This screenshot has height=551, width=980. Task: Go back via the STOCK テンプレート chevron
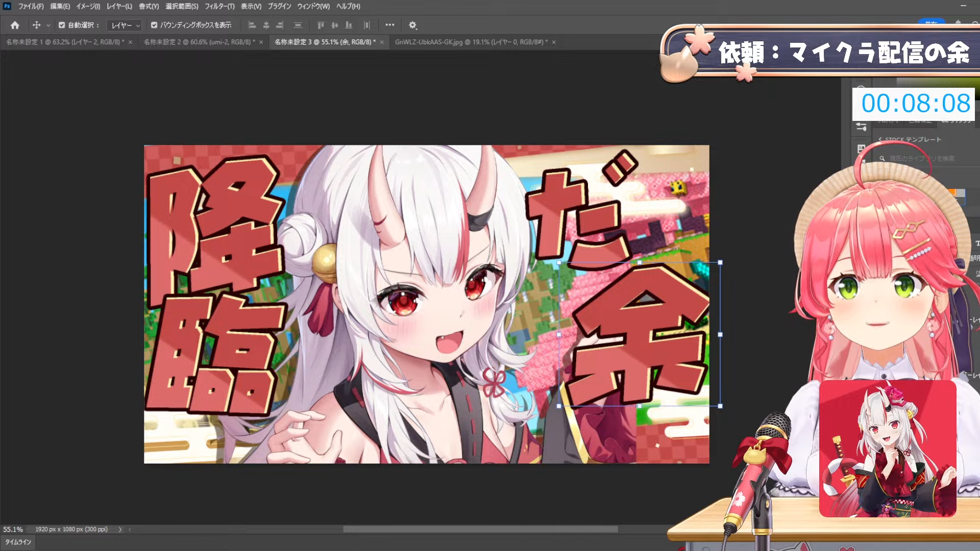coord(880,139)
